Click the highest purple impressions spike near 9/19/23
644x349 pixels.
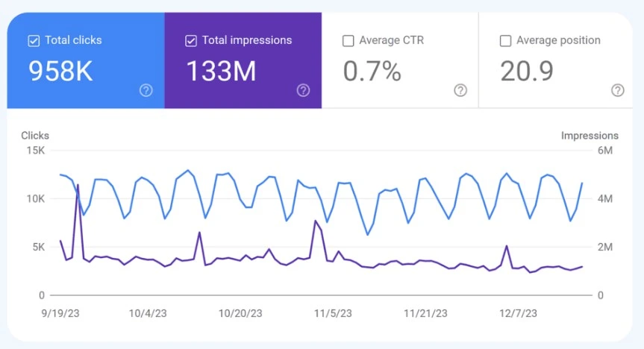pos(78,185)
